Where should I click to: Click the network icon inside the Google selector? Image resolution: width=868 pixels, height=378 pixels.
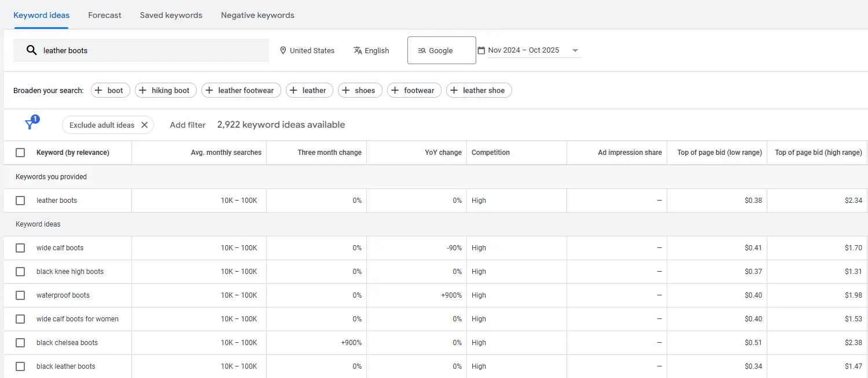(421, 50)
